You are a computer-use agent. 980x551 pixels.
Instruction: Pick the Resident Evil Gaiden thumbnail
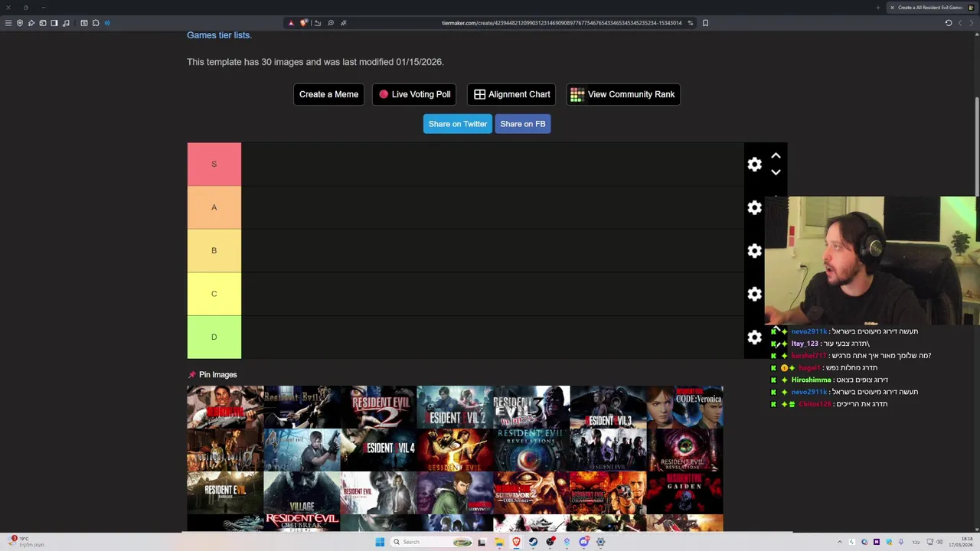(x=684, y=493)
